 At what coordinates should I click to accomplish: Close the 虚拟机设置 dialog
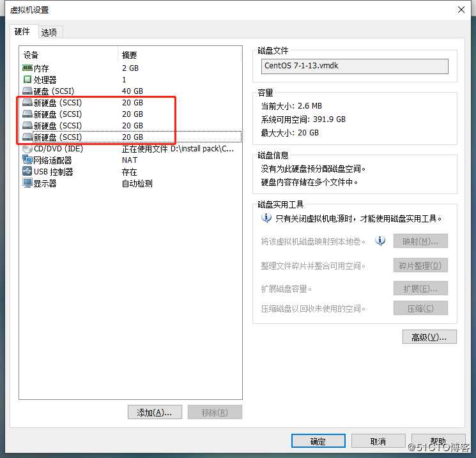coord(461,10)
